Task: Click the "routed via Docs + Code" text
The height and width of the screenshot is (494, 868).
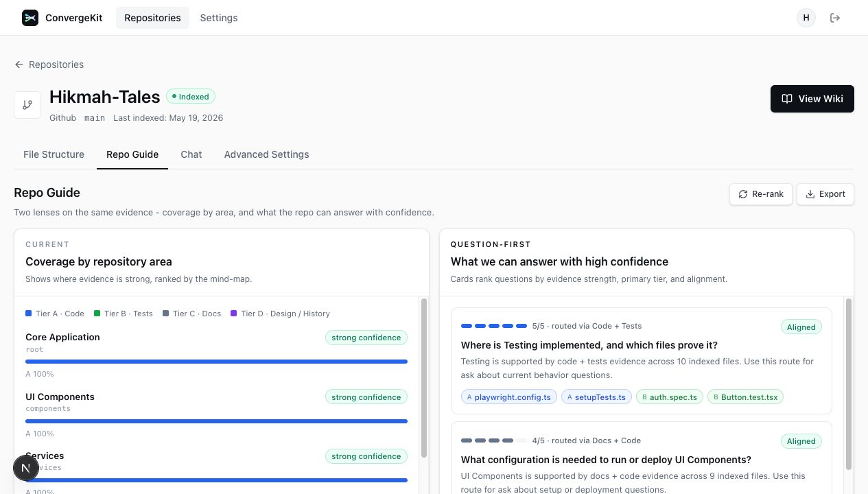Action: click(x=596, y=440)
